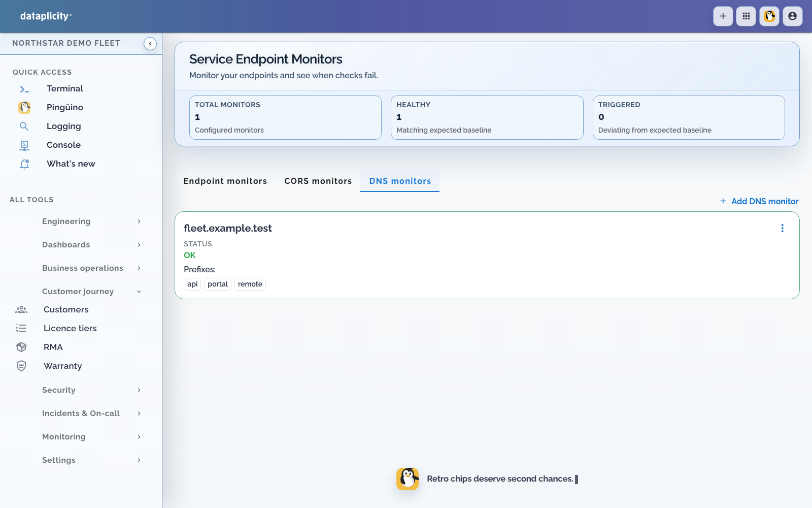
Task: Click the Terminal prompt icon
Action: coord(24,89)
